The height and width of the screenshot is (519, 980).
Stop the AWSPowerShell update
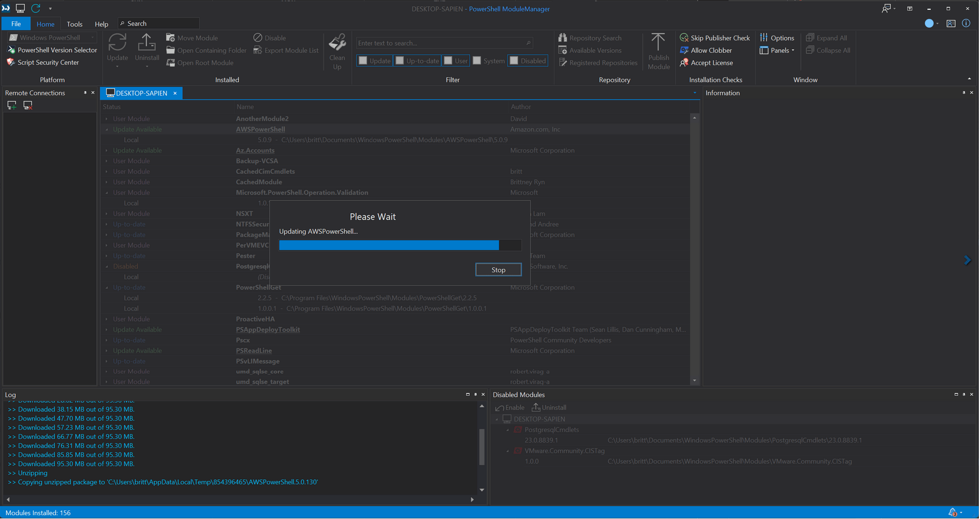click(x=498, y=270)
